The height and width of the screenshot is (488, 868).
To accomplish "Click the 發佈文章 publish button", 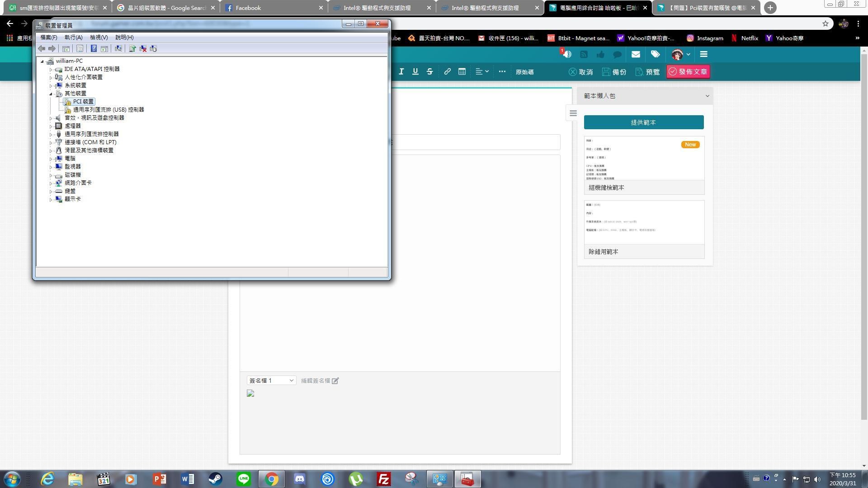I will tap(688, 71).
